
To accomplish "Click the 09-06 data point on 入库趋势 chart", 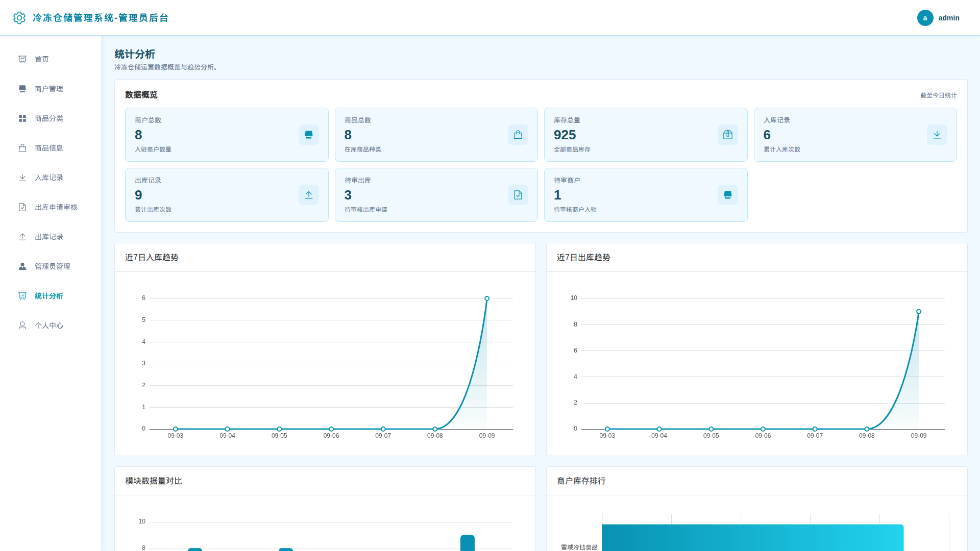I will point(331,429).
